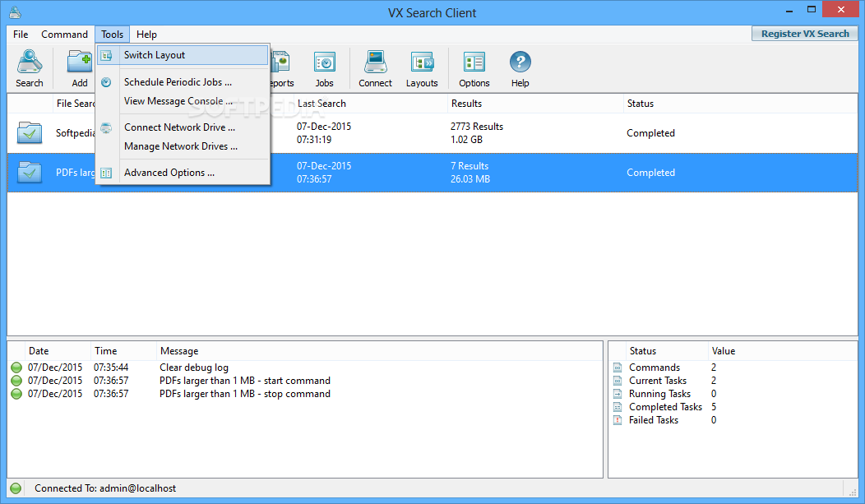
Task: Click the Advanced Options menu icon
Action: click(x=106, y=173)
